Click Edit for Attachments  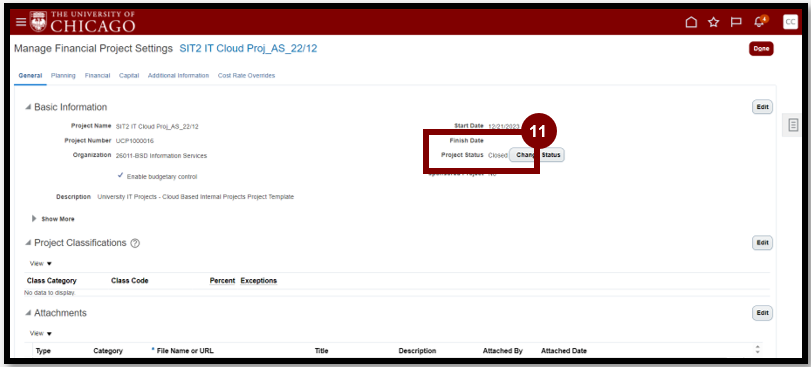coord(762,313)
